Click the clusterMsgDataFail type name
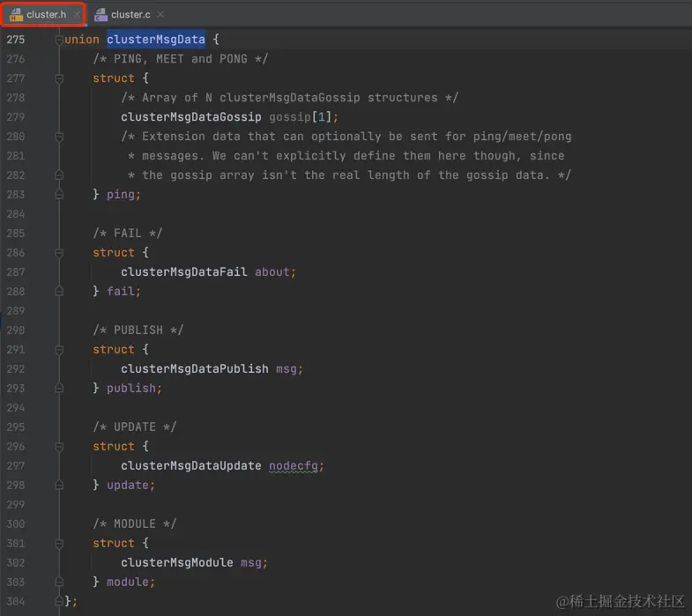692x616 pixels. pos(184,271)
